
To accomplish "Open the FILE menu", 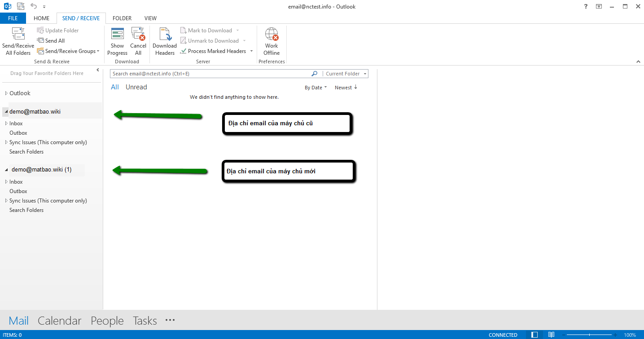I will [x=13, y=18].
